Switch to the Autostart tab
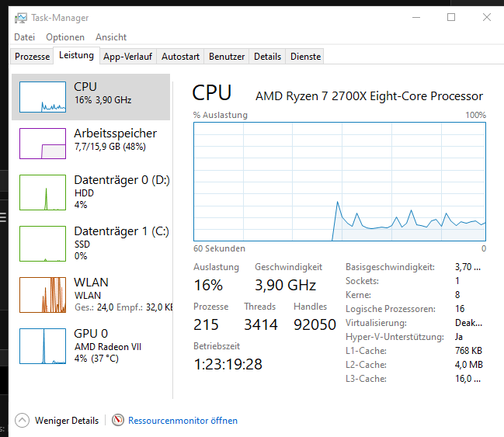The image size is (504, 437). 180,57
